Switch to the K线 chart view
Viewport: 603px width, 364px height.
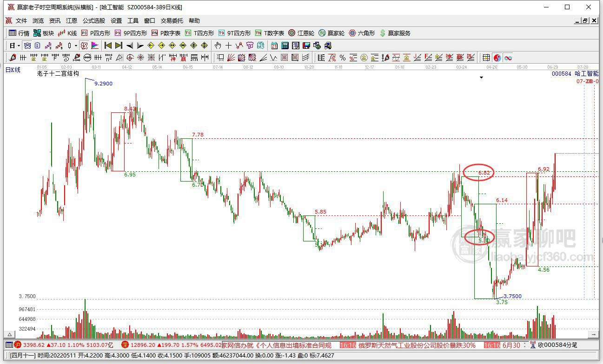pyautogui.click(x=67, y=33)
